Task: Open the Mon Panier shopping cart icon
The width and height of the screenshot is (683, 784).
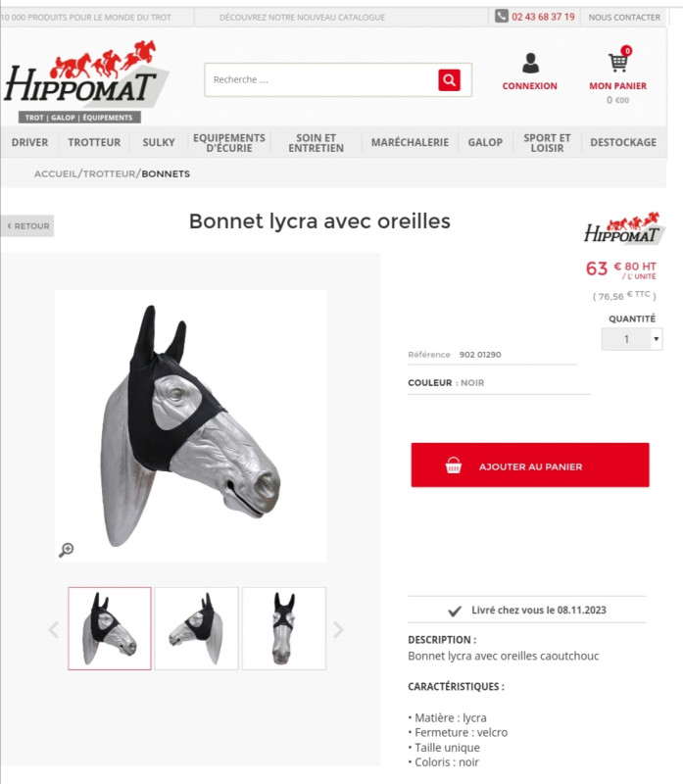Action: pyautogui.click(x=618, y=62)
